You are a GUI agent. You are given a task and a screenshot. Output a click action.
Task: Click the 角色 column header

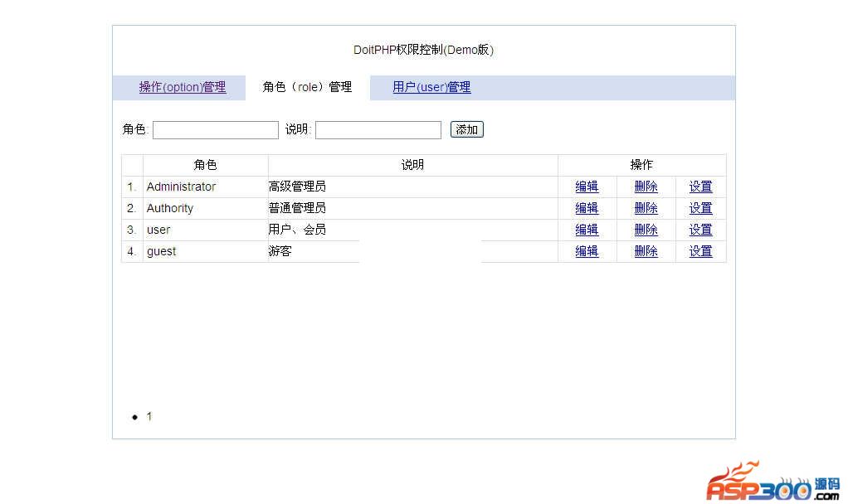pos(206,165)
